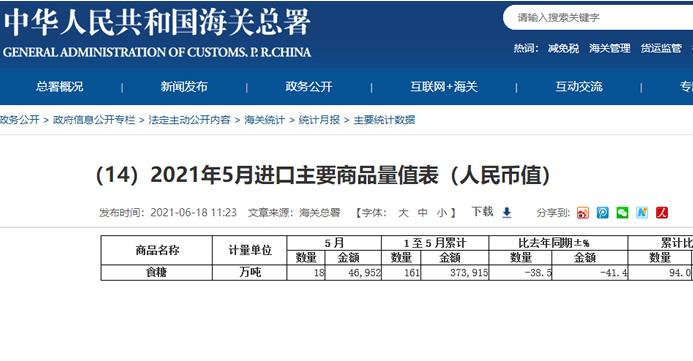Open the 互动交流 navigation menu
693x361 pixels.
579,87
